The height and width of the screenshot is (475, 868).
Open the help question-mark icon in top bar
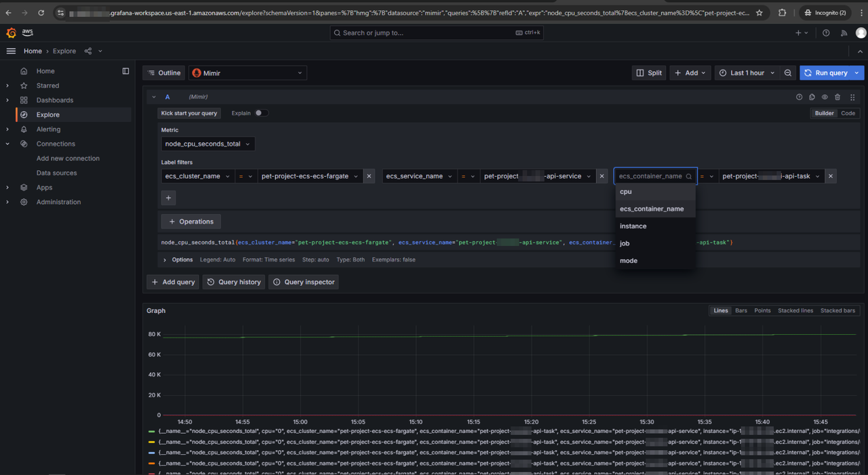(x=826, y=33)
